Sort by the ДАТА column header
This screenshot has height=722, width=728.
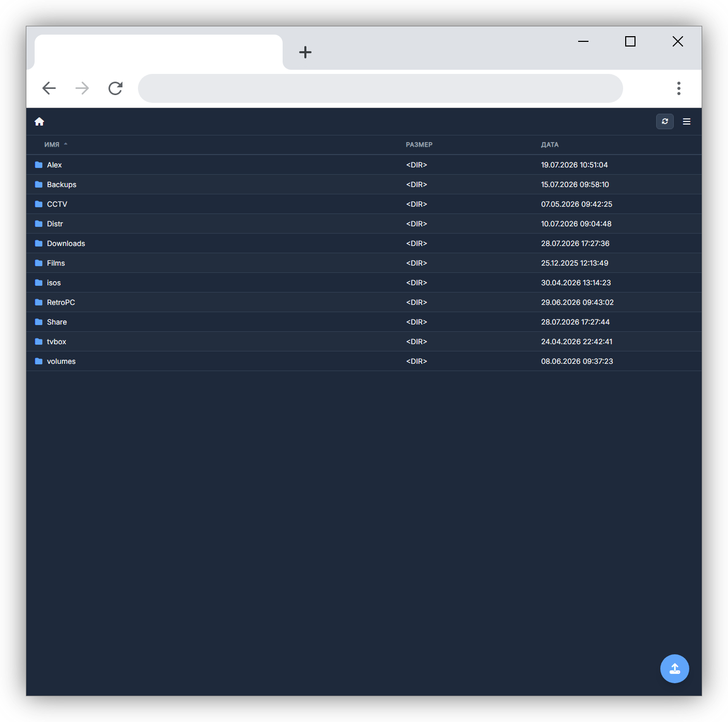[550, 145]
